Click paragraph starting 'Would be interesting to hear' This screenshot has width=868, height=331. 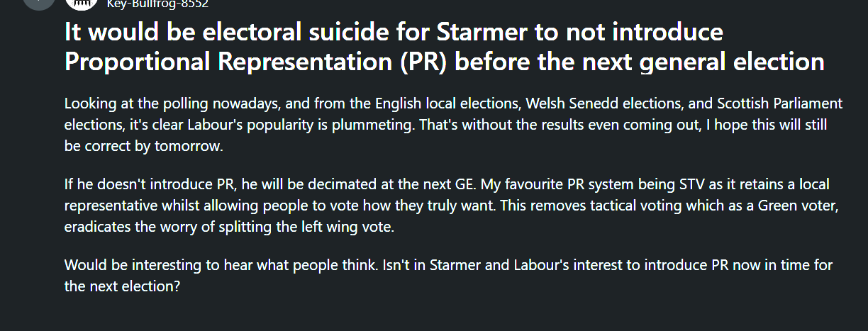click(448, 276)
